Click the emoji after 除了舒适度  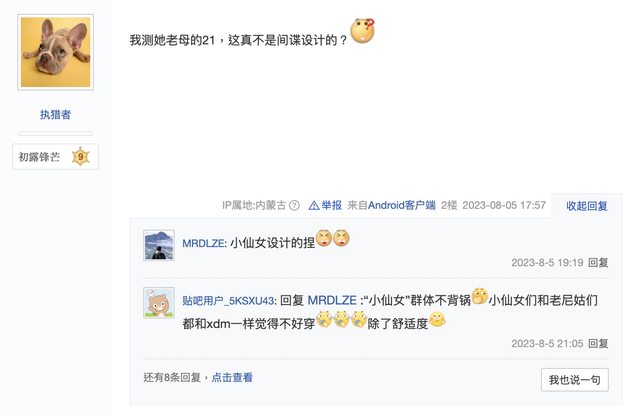(x=437, y=320)
